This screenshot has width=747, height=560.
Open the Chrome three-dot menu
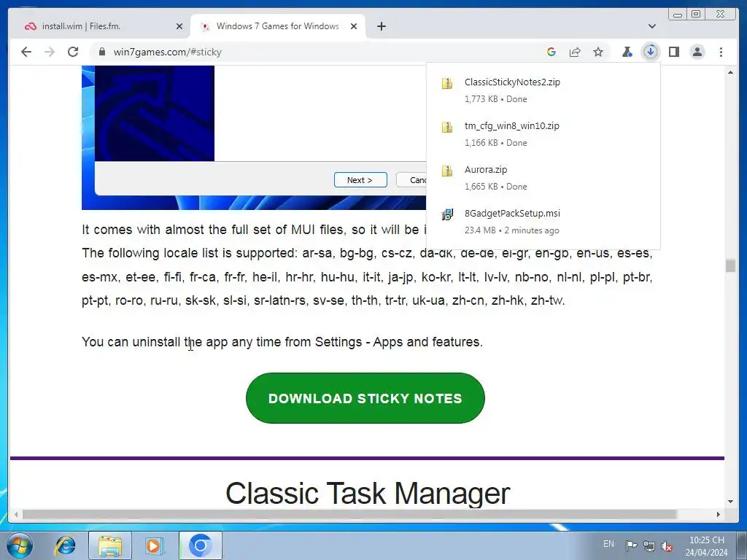721,52
